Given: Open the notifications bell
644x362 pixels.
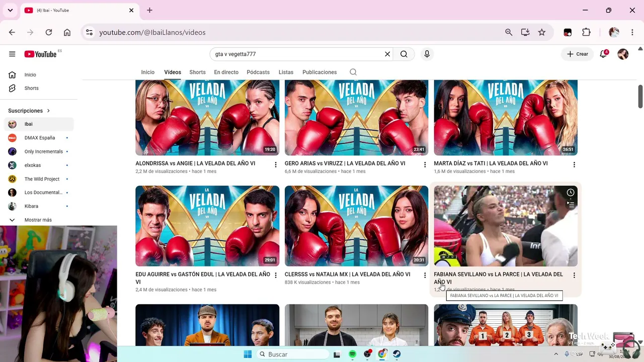Looking at the screenshot, I should 603,54.
